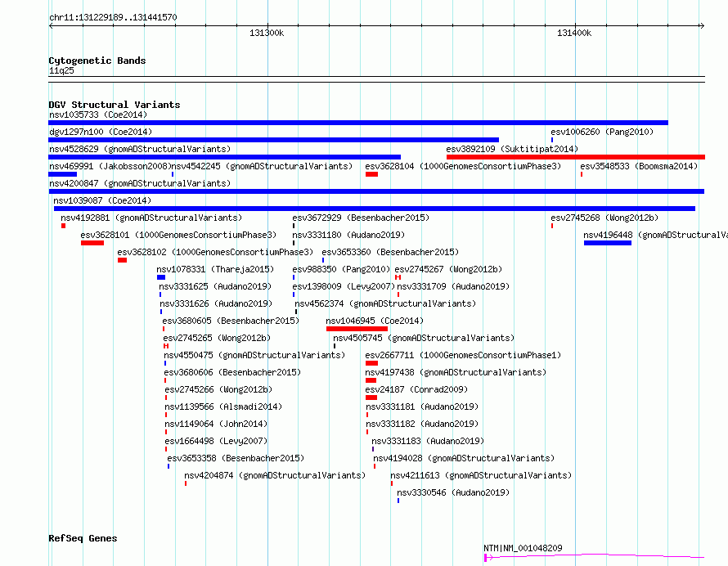The width and height of the screenshot is (728, 566).
Task: Open esv3653360 (Besenbacher2015) label
Action: [390, 252]
